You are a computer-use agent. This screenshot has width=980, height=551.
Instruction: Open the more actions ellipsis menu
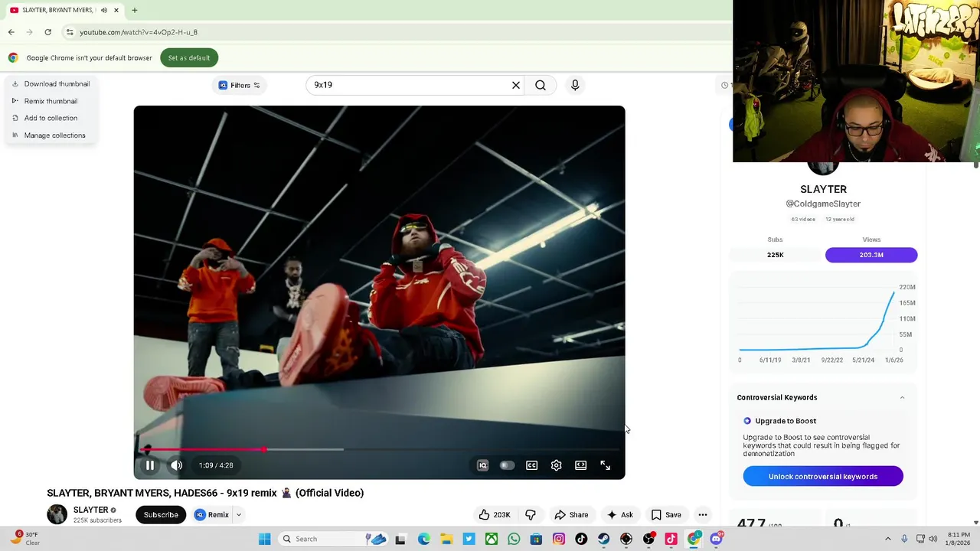(703, 515)
